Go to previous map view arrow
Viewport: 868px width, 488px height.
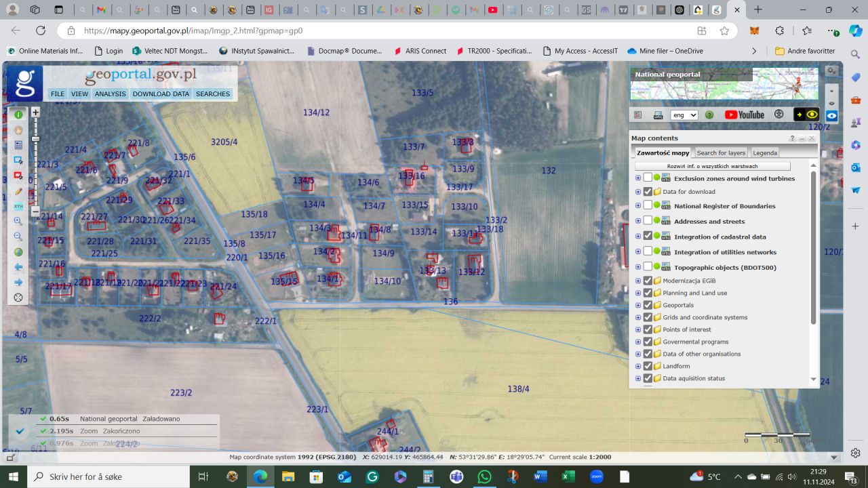click(x=18, y=267)
